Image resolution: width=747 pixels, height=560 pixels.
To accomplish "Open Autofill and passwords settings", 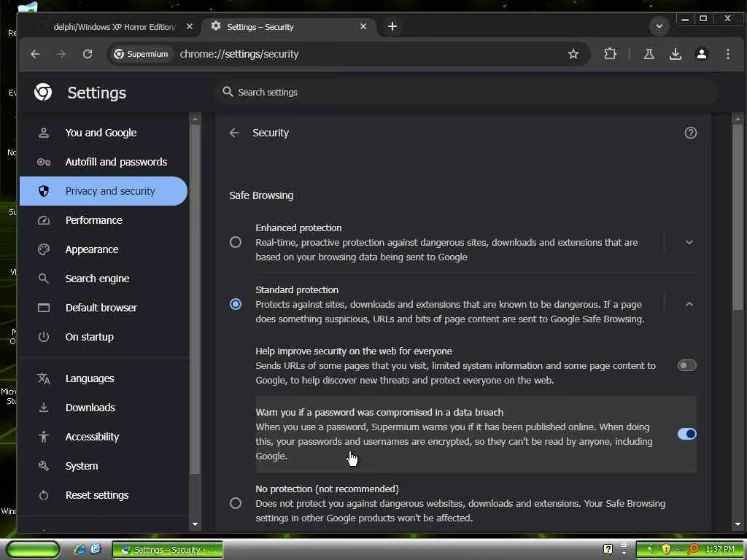I will click(x=104, y=162).
